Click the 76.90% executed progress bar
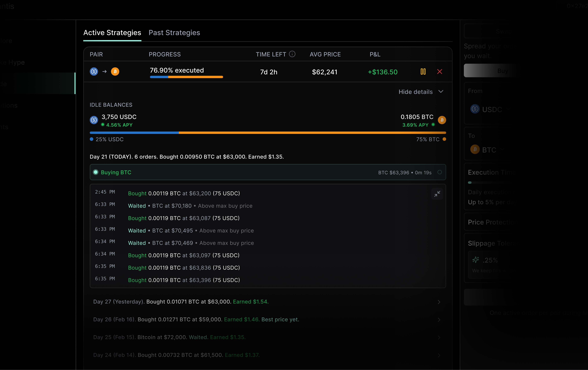This screenshot has width=588, height=370. click(x=186, y=77)
